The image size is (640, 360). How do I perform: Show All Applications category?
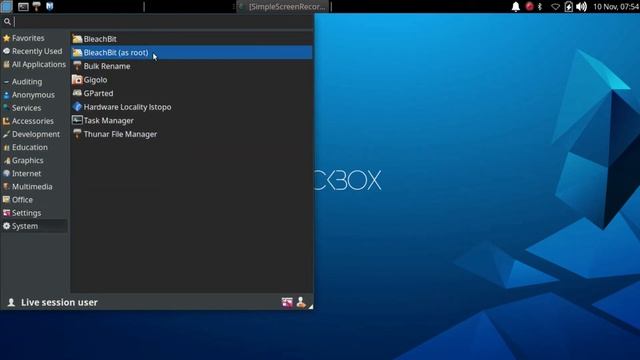pyautogui.click(x=34, y=64)
